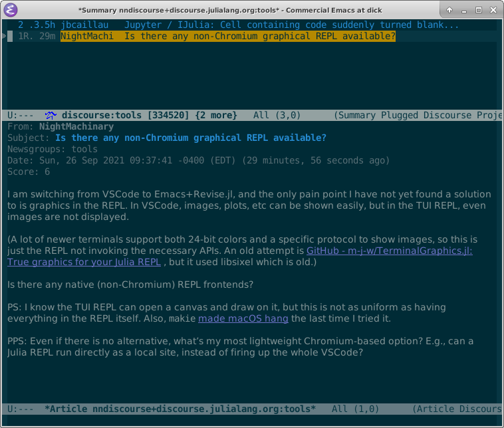Click '(Article Discours' mode name in bottom mode line
The width and height of the screenshot is (504, 428).
[457, 409]
